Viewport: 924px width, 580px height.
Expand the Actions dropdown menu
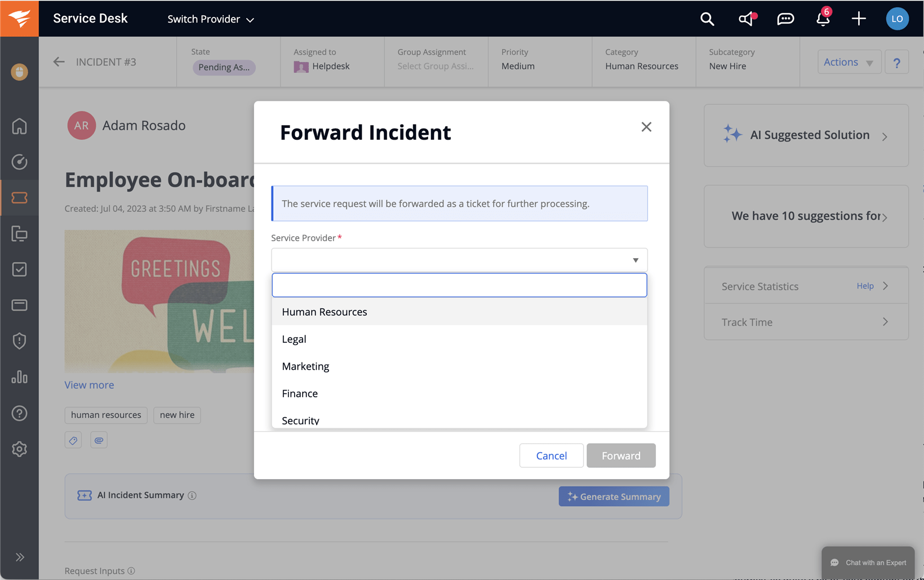(849, 62)
